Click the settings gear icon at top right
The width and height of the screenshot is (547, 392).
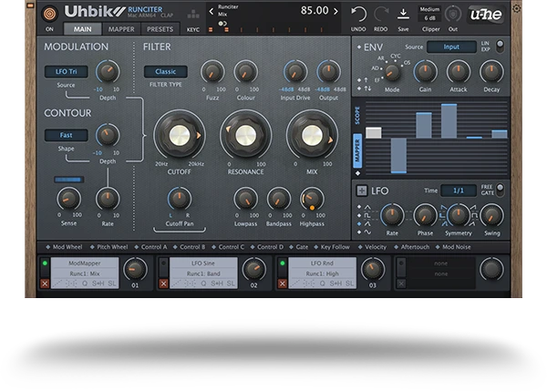pos(517,8)
